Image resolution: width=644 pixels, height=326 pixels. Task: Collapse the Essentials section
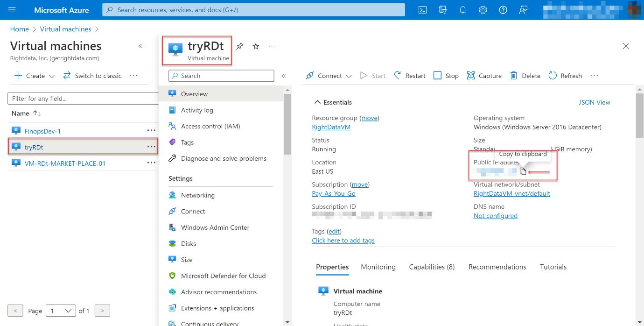[x=317, y=102]
